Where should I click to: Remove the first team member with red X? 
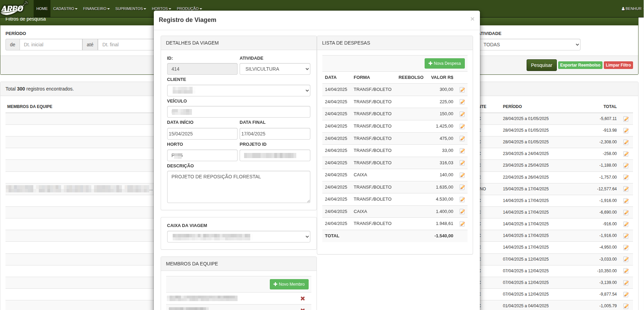[x=302, y=298]
